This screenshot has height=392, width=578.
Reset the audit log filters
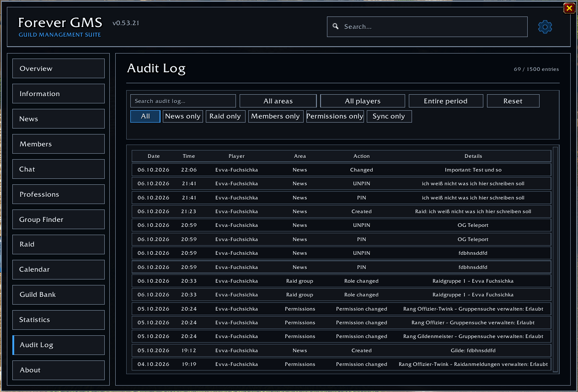pos(513,101)
